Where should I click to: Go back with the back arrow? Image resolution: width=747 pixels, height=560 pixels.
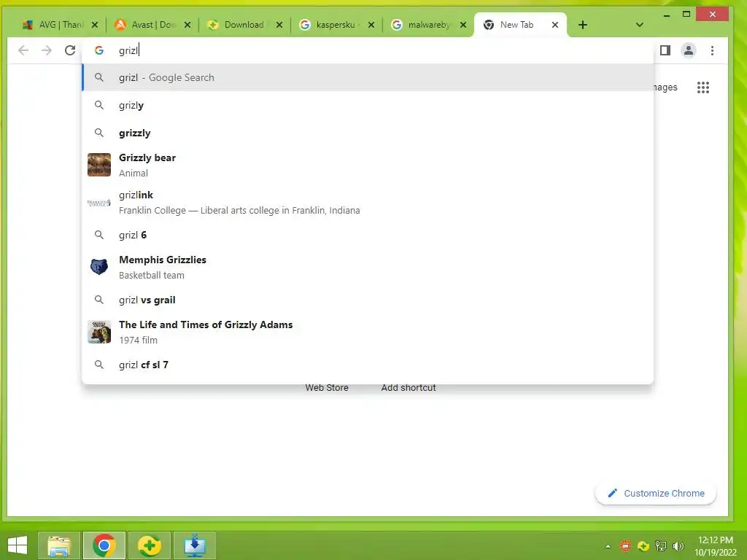coord(23,50)
